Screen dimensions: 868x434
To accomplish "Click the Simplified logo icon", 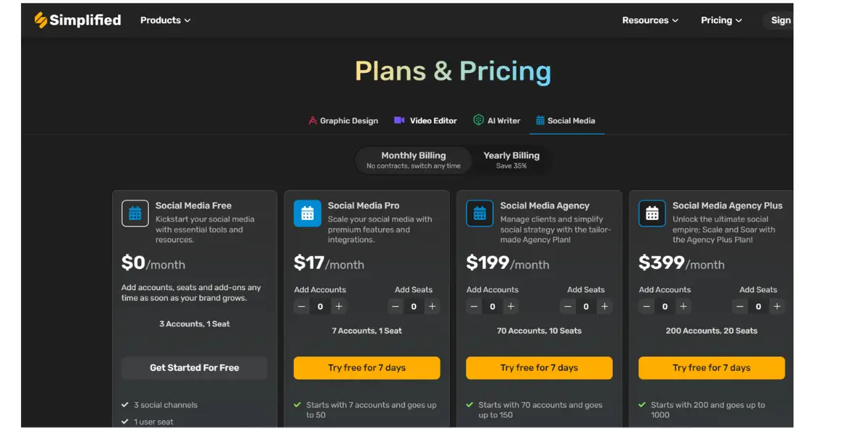I will [41, 20].
